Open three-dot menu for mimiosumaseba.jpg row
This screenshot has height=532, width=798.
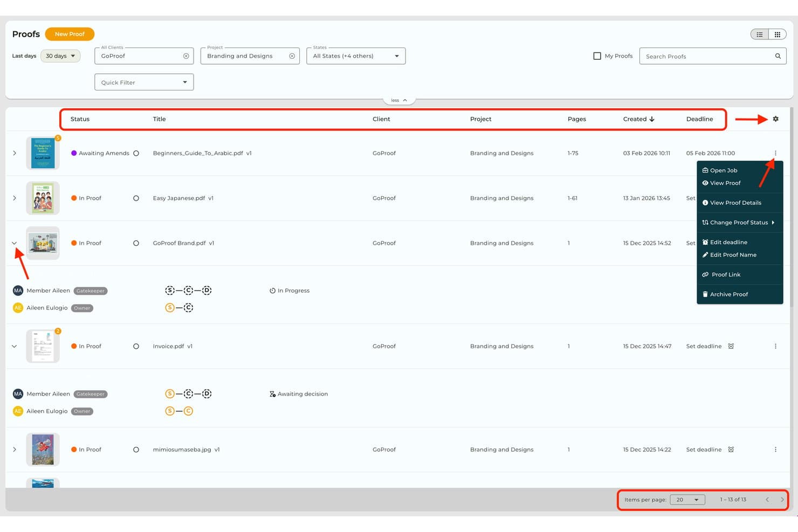(x=775, y=450)
